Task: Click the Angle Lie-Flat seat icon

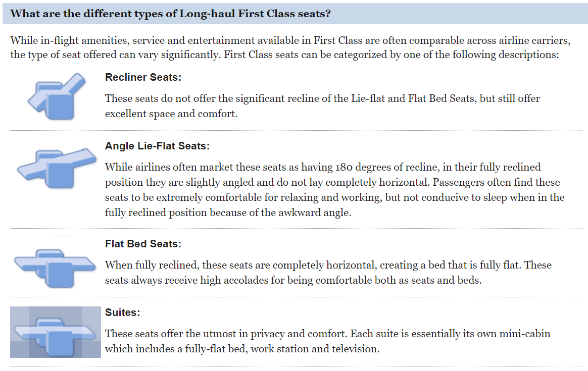Action: [x=56, y=167]
